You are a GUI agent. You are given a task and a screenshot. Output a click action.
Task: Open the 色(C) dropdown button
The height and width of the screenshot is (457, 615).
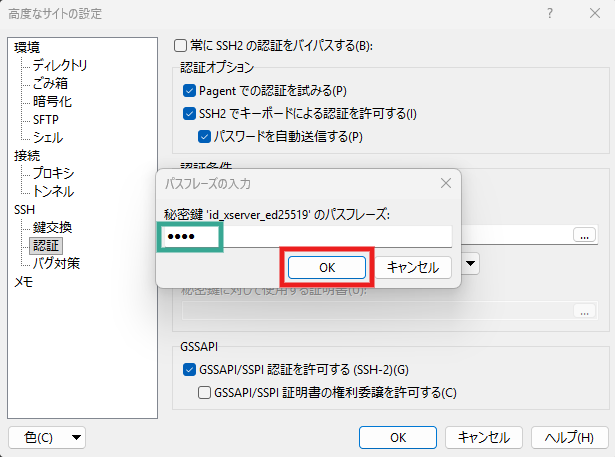47,437
